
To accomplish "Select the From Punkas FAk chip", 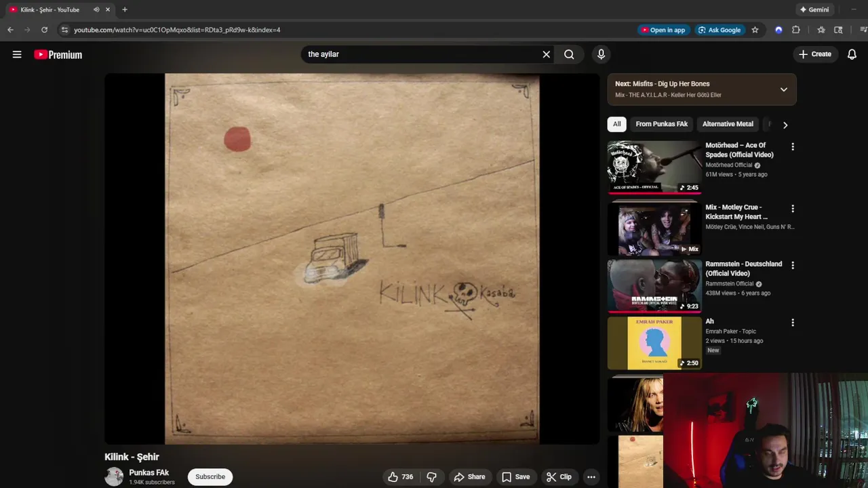I will [x=661, y=124].
